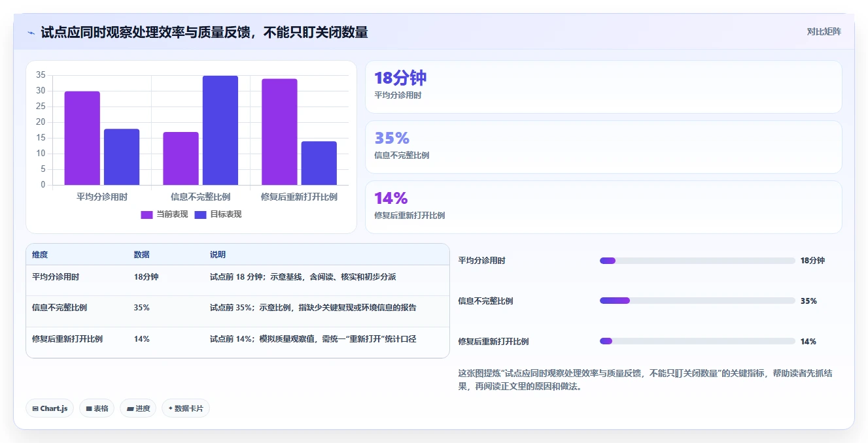Screen dimensions: 868x443
Task: Click the 平均分诊用时 x-axis label
Action: [102, 197]
